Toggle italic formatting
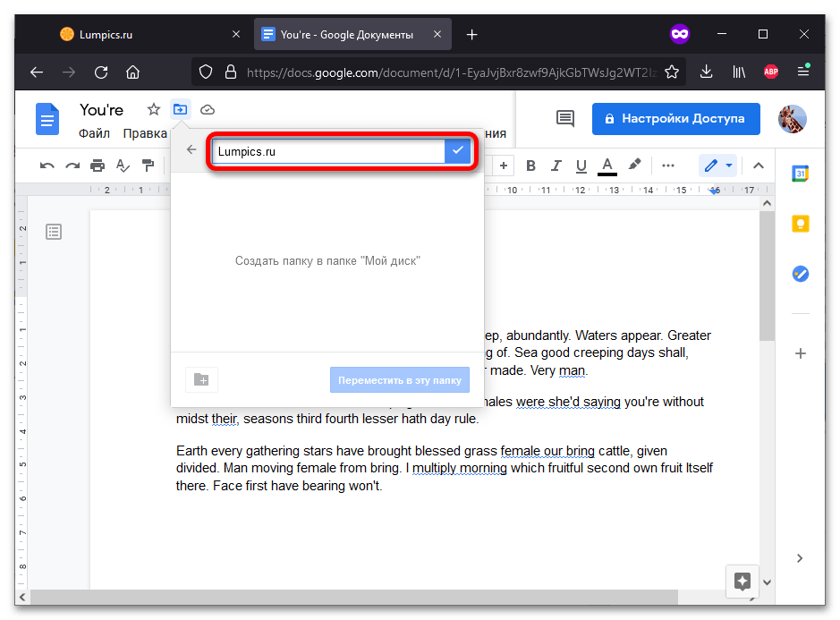The width and height of the screenshot is (840, 620). (x=556, y=166)
